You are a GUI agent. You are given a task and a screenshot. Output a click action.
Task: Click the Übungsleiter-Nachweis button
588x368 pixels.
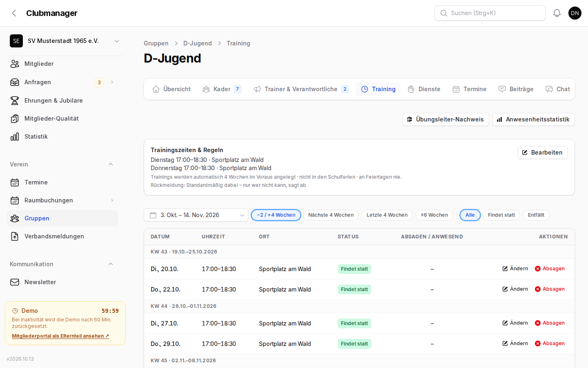coord(445,119)
